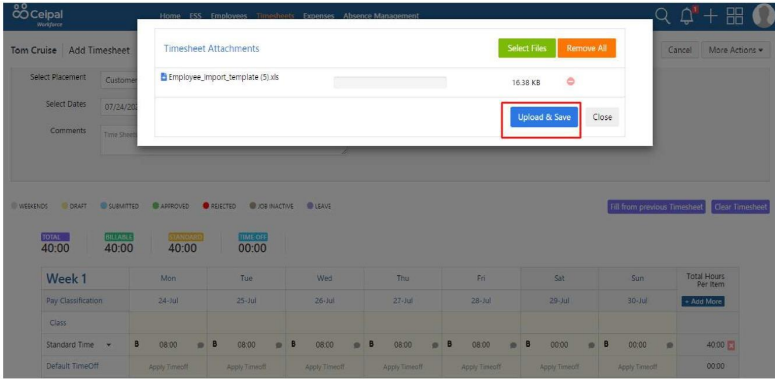Go to the Timesheets menu tab
Image resolution: width=778 pixels, height=382 pixels.
pyautogui.click(x=275, y=16)
